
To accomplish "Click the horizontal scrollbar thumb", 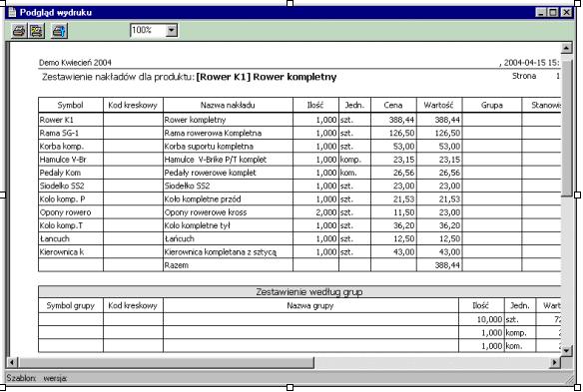I will point(166,362).
